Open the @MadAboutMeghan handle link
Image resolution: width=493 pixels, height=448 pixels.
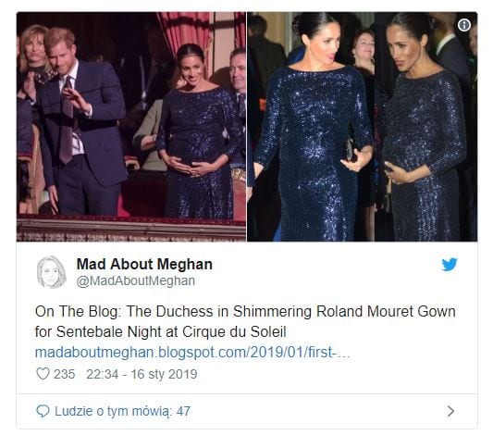click(x=136, y=280)
